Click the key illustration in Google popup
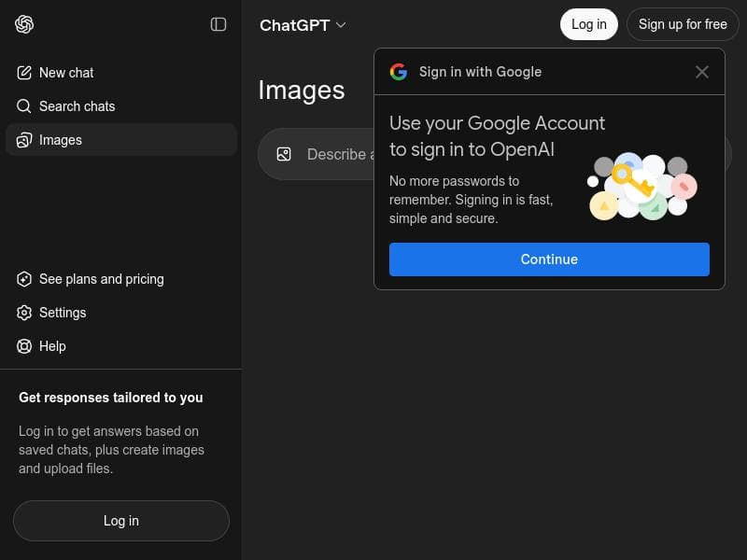Image resolution: width=747 pixels, height=560 pixels. tap(643, 186)
